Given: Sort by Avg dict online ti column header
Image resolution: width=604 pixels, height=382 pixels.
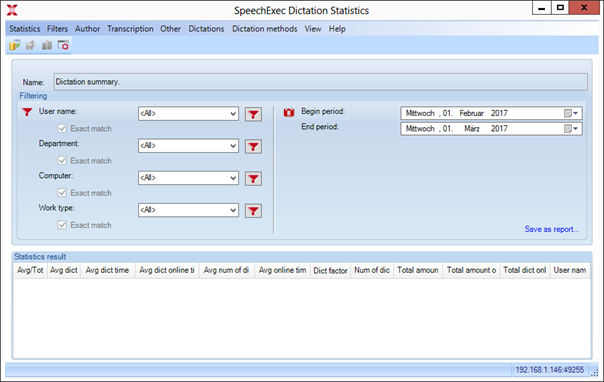Looking at the screenshot, I should click(x=167, y=270).
